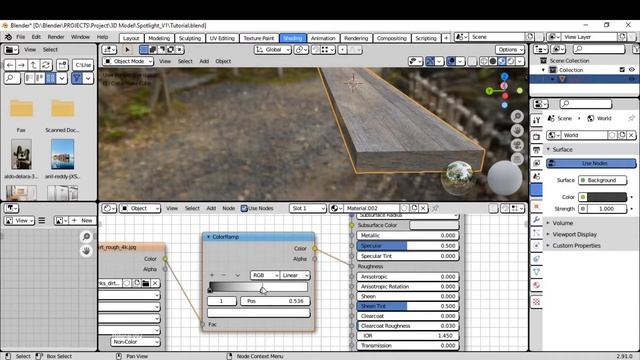Add a color stop to ColorRamp
The width and height of the screenshot is (640, 360).
[x=212, y=276]
